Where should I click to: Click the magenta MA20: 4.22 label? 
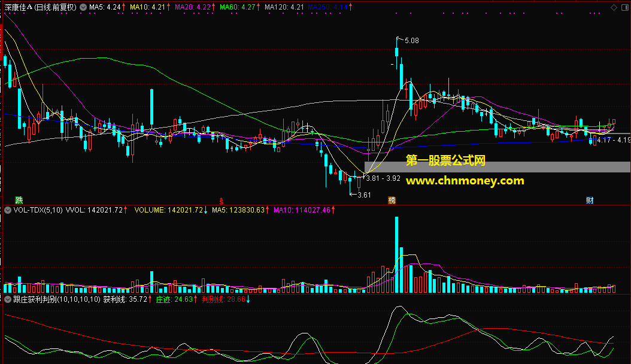193,7
